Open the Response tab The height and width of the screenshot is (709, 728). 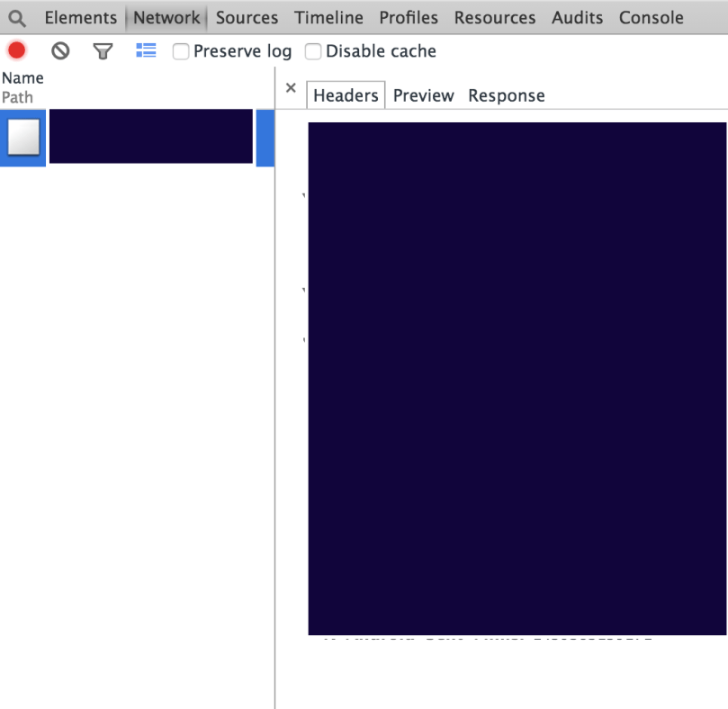pyautogui.click(x=506, y=94)
